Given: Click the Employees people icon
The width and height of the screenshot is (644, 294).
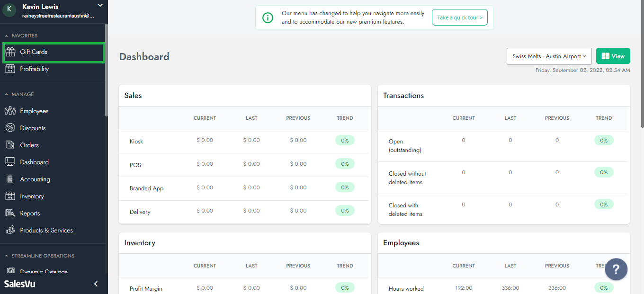Looking at the screenshot, I should click(x=10, y=111).
